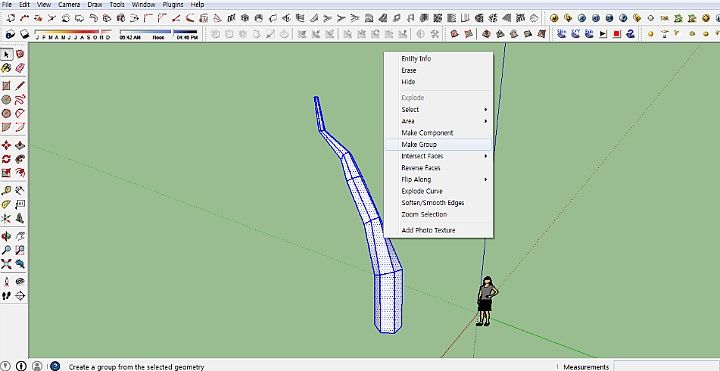The height and width of the screenshot is (371, 720).
Task: Select the Position Camera tool
Action: (6, 282)
